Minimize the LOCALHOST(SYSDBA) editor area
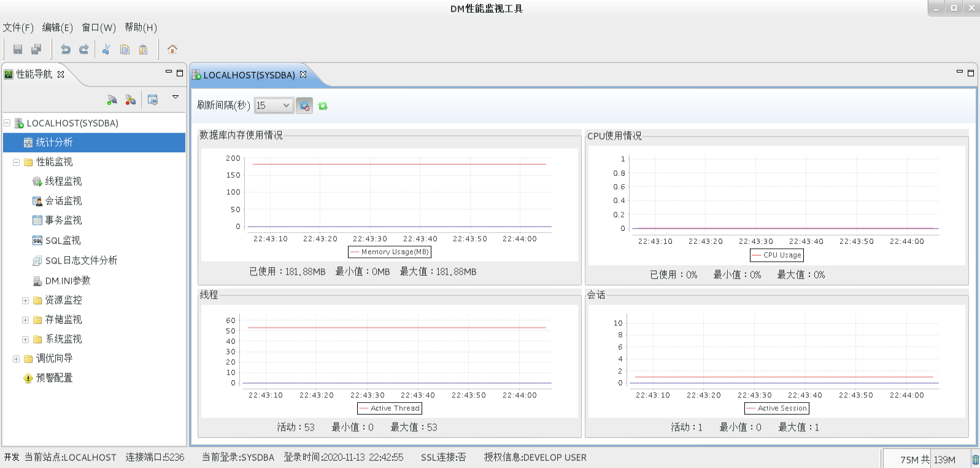The image size is (980, 468). pos(960,72)
